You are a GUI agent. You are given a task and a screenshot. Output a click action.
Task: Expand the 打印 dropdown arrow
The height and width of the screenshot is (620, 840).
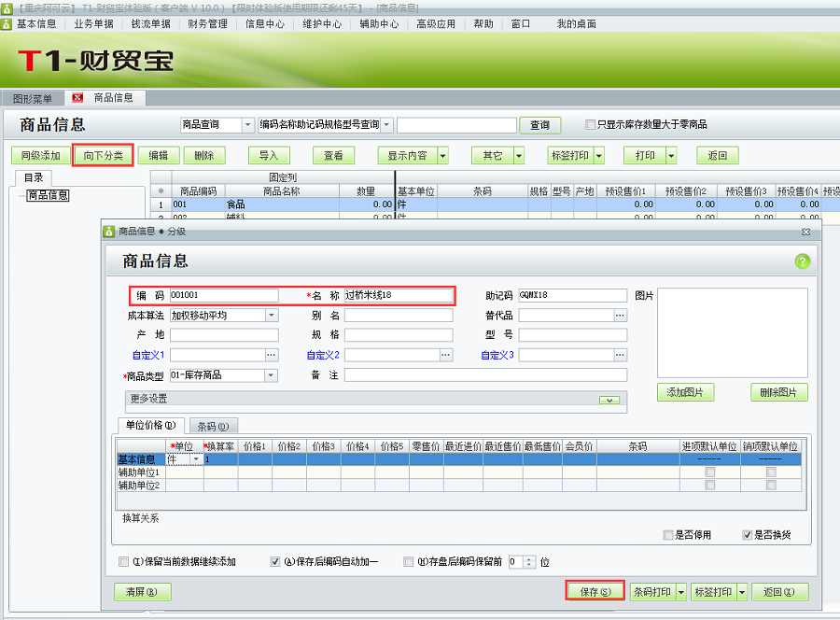point(671,156)
